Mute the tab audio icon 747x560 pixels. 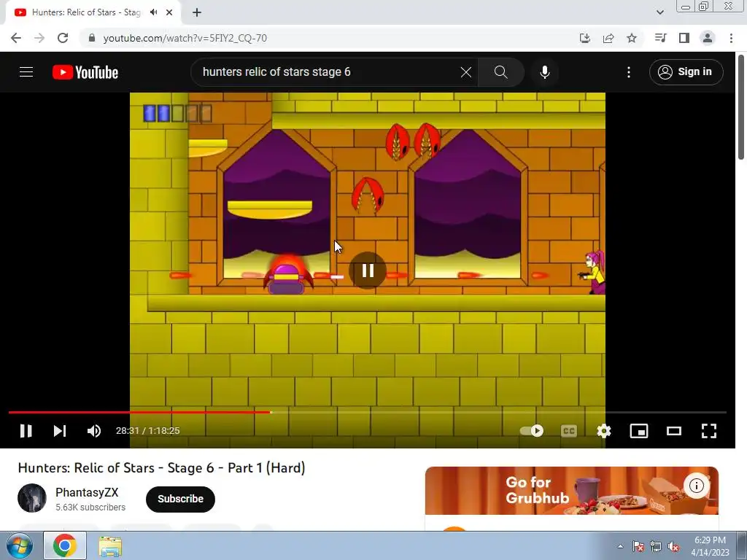point(153,12)
